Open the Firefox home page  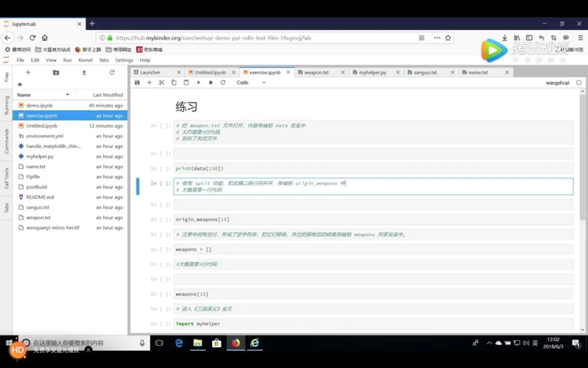click(x=45, y=38)
